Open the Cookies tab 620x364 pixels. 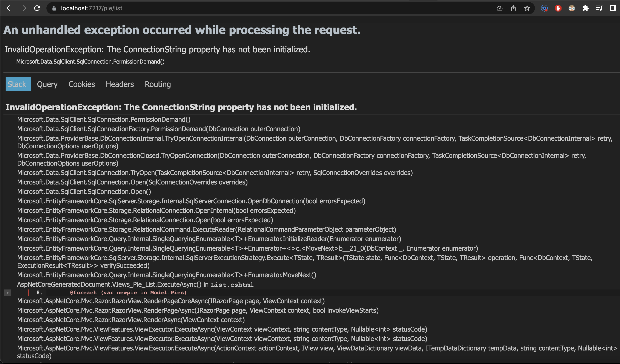(x=81, y=84)
